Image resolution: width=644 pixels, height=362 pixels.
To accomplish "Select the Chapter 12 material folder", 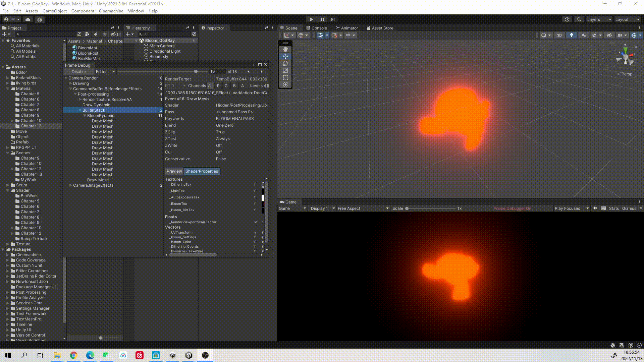I will 31,126.
